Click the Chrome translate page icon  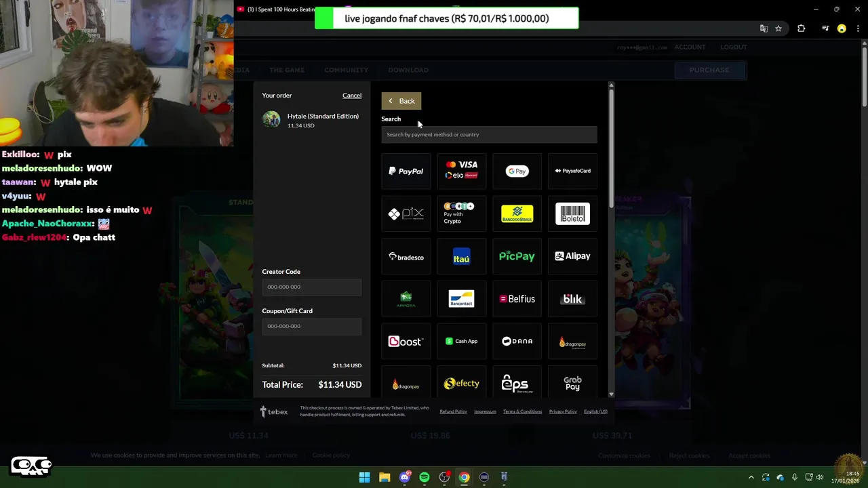(764, 28)
